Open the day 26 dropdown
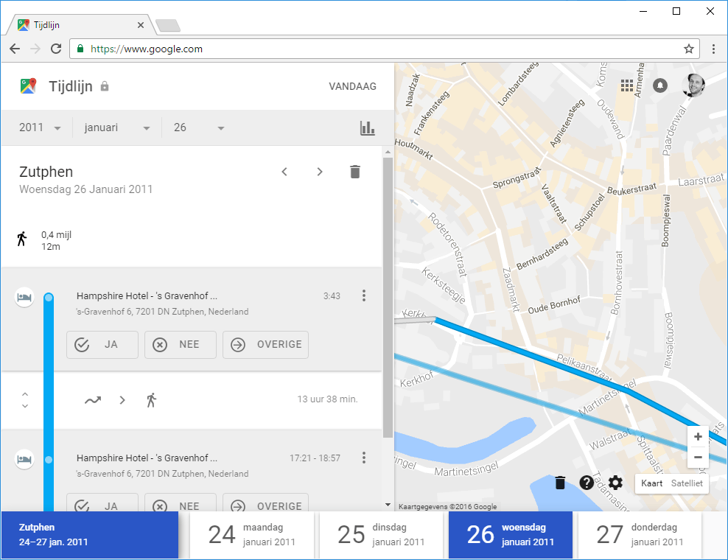 click(199, 127)
